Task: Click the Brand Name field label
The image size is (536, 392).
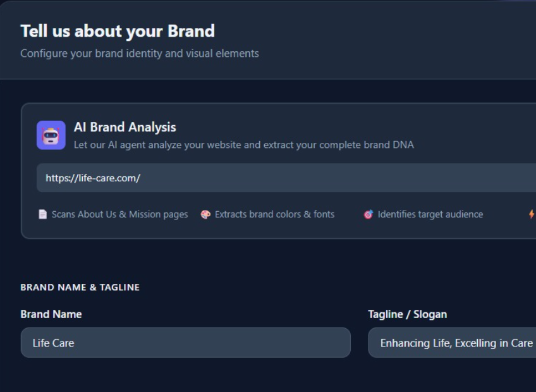Action: point(51,314)
